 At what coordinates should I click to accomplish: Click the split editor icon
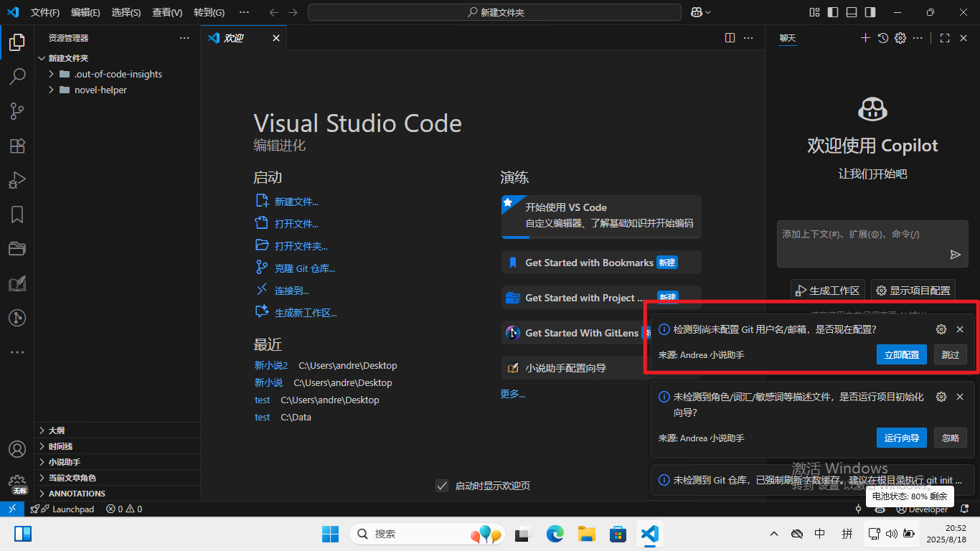click(x=730, y=38)
